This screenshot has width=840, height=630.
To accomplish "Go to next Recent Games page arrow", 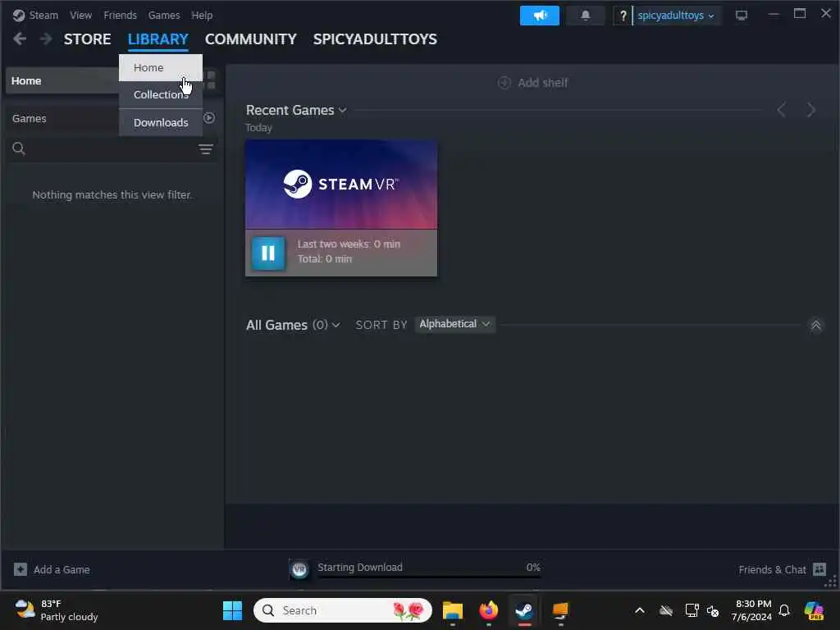I will click(811, 110).
